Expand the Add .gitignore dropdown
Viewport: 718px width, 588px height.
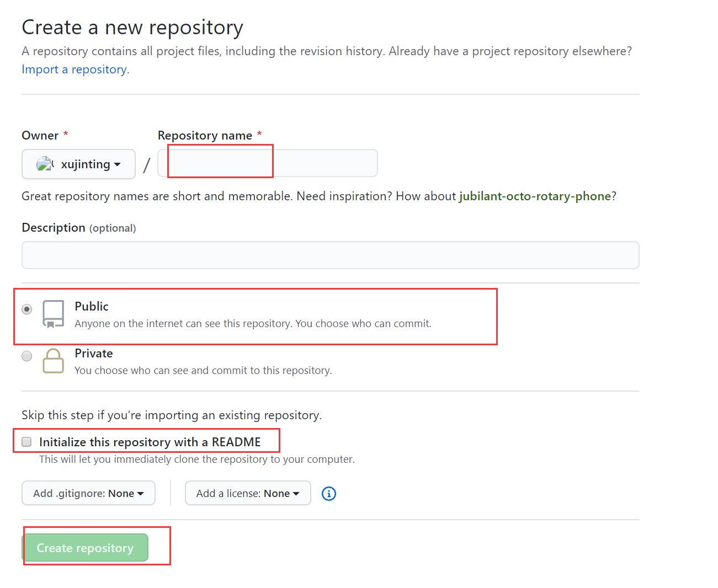click(88, 493)
